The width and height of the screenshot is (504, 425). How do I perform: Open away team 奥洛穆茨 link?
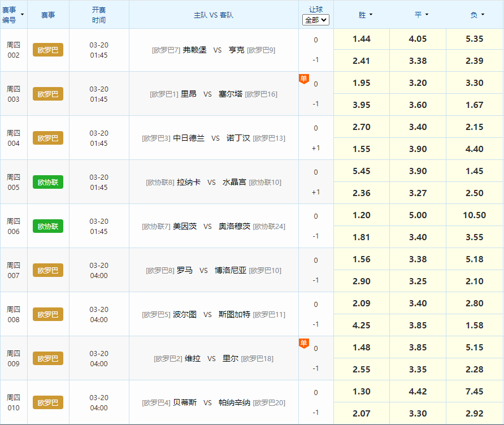click(234, 226)
